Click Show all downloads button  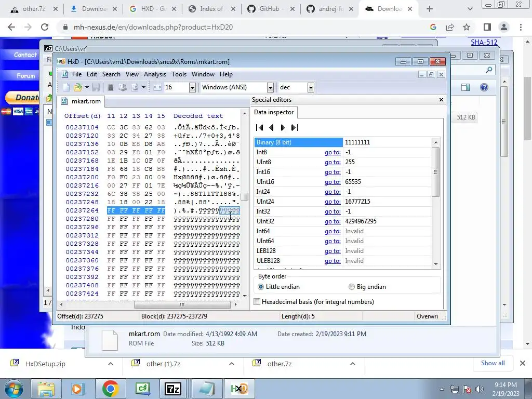[493, 363]
